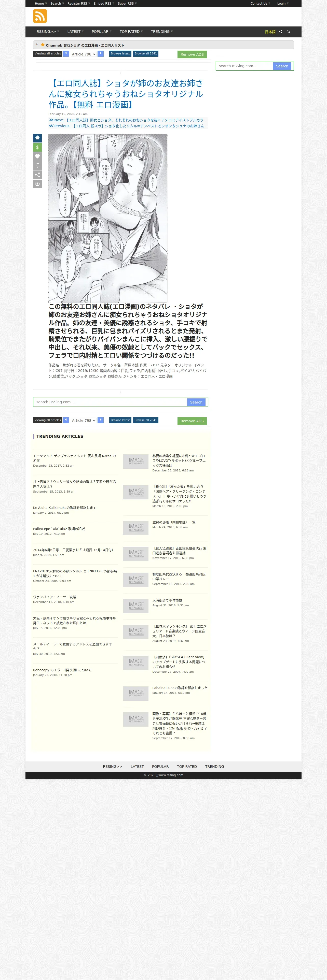Click the top Browse all 2841 button
Screen dimensions: 327x980
point(145,54)
